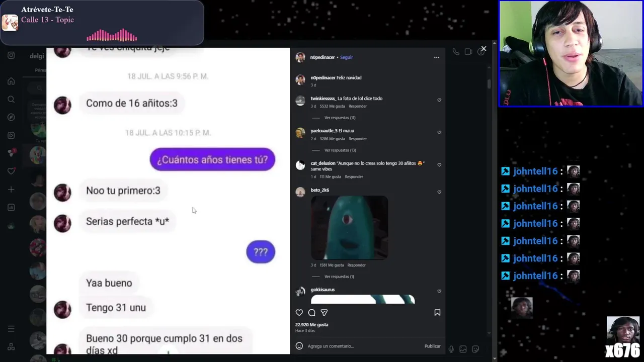Open Instagram search in left sidebar

tap(11, 99)
